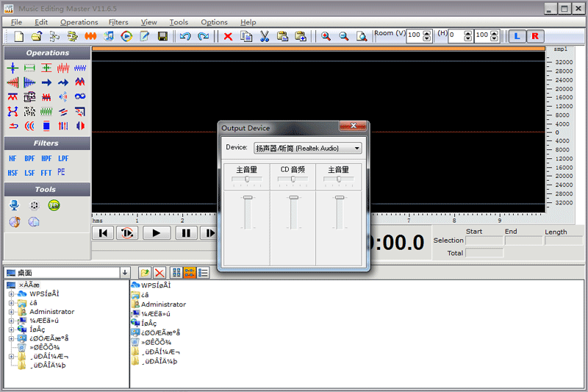Open the PE filter

pos(61,172)
